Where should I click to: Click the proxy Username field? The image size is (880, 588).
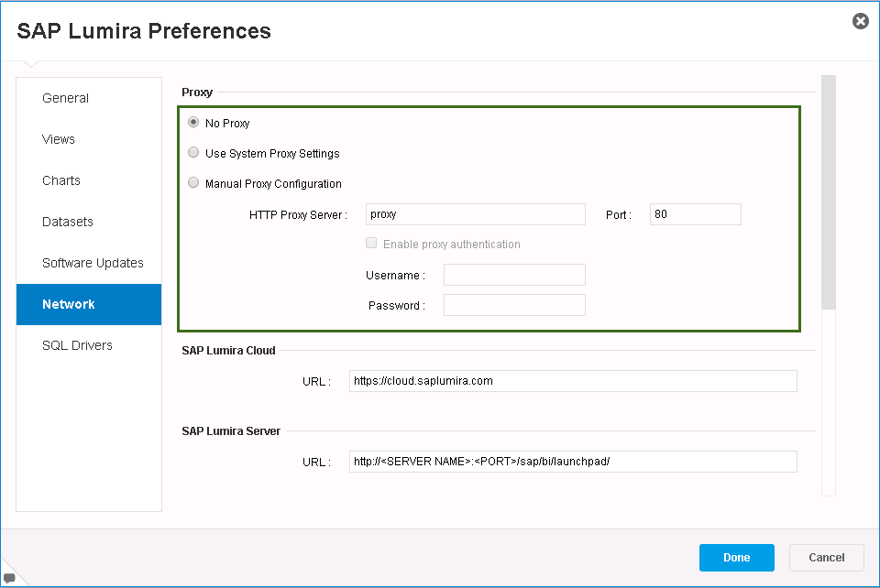pos(514,275)
